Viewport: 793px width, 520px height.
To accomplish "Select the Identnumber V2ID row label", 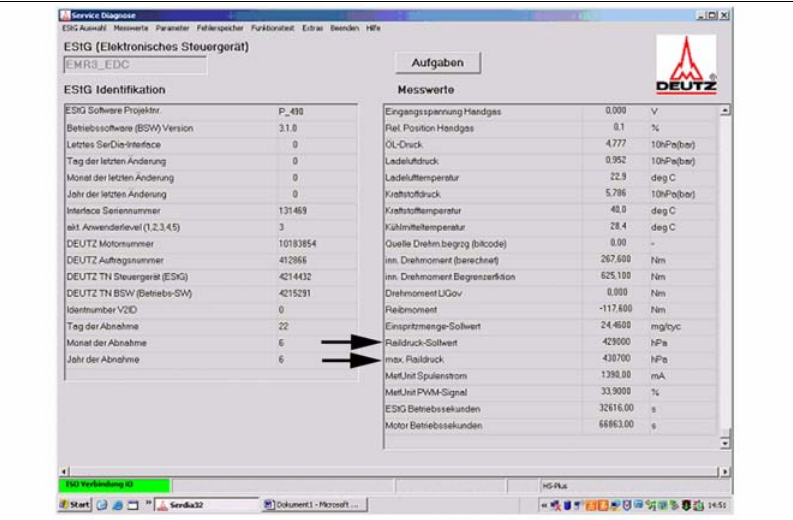I will pyautogui.click(x=102, y=310).
